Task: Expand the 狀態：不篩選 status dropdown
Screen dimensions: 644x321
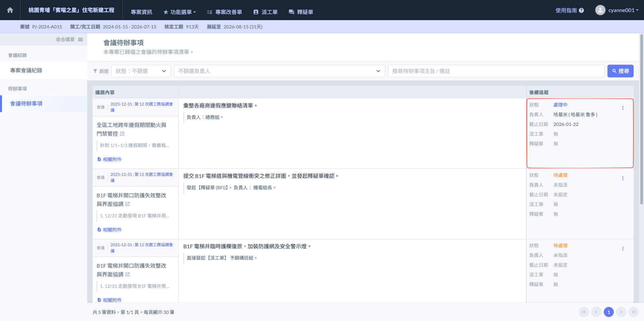Action: point(141,71)
